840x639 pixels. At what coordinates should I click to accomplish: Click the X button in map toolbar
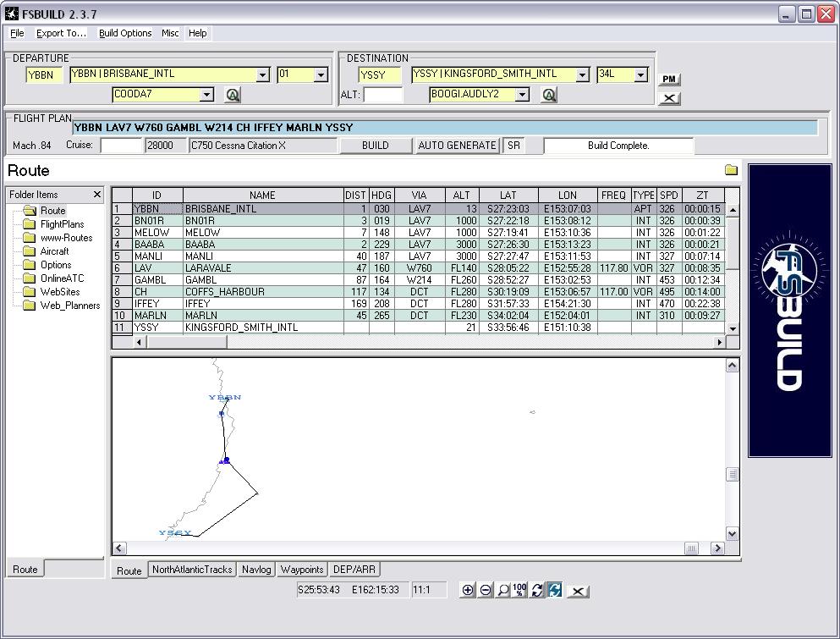(x=578, y=592)
